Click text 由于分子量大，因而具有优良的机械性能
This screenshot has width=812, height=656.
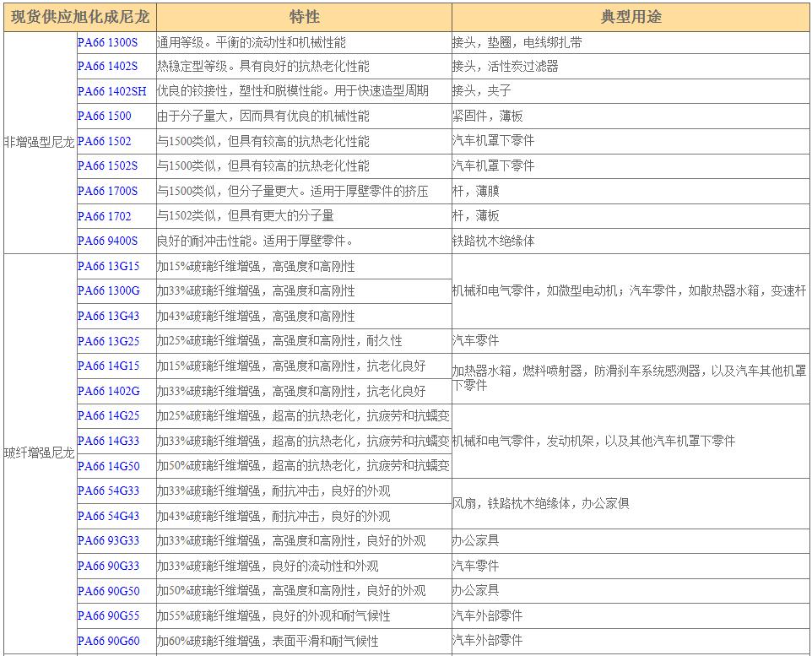(x=263, y=116)
